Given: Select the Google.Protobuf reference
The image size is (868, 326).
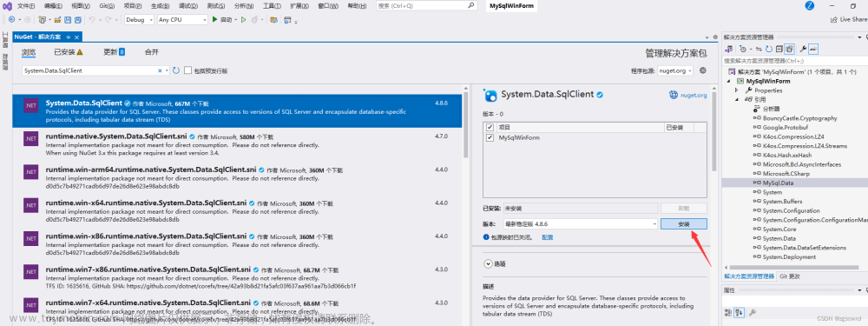Looking at the screenshot, I should (x=785, y=127).
